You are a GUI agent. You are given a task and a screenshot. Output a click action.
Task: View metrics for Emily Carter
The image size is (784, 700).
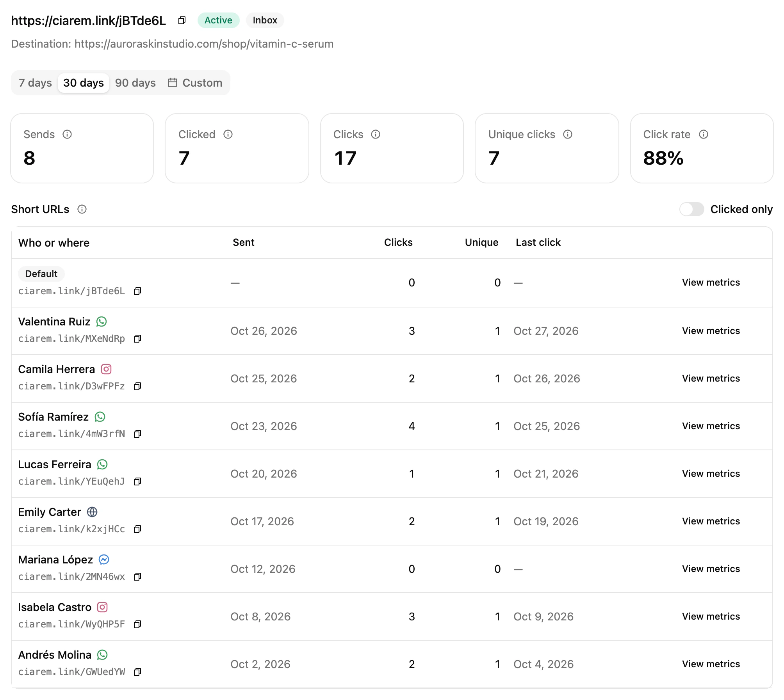tap(711, 521)
